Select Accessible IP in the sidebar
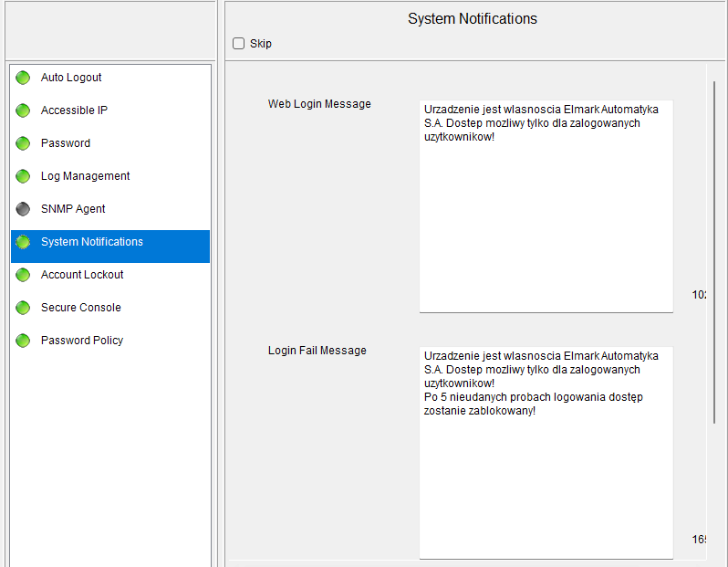This screenshot has height=567, width=728. pyautogui.click(x=74, y=110)
